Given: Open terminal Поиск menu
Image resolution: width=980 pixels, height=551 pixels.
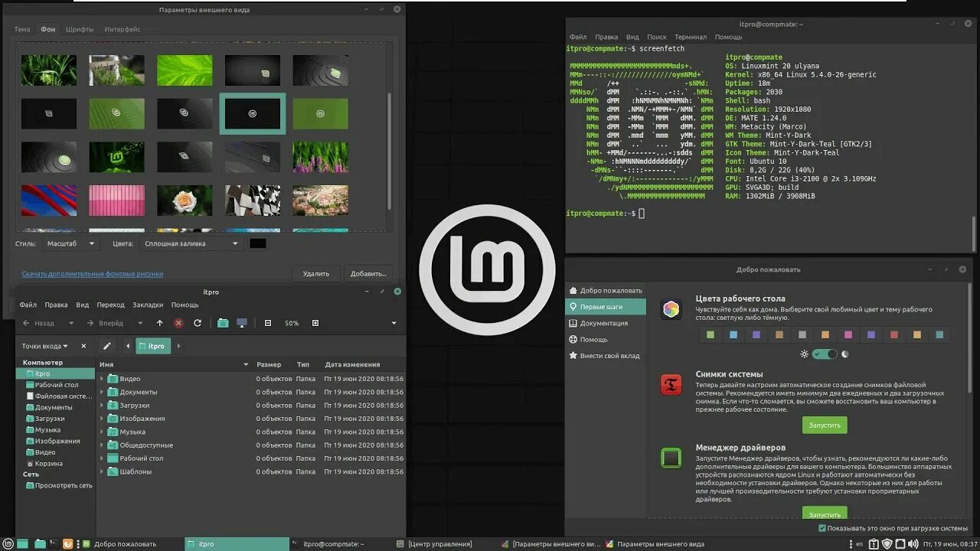Looking at the screenshot, I should [x=657, y=37].
